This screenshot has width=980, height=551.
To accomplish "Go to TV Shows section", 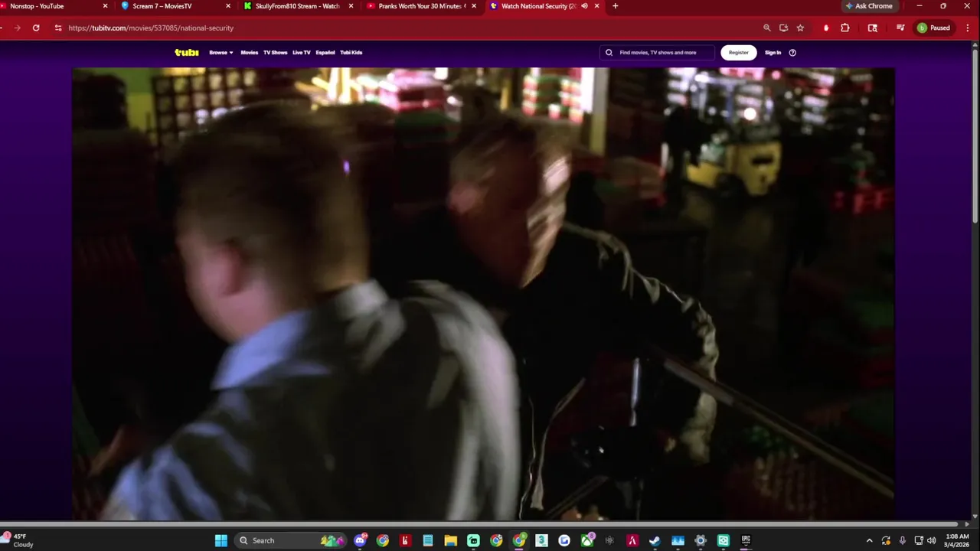I will click(275, 53).
